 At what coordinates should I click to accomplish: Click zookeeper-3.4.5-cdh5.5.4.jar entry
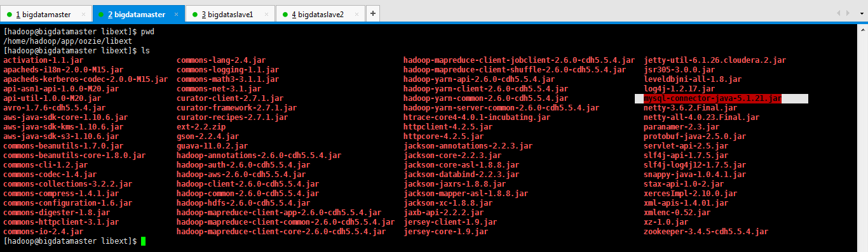tap(706, 232)
